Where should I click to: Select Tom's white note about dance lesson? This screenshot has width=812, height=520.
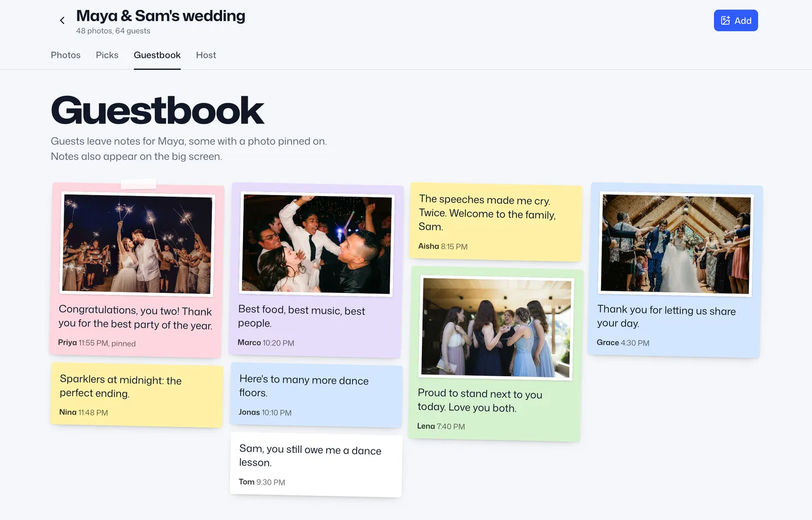click(316, 464)
